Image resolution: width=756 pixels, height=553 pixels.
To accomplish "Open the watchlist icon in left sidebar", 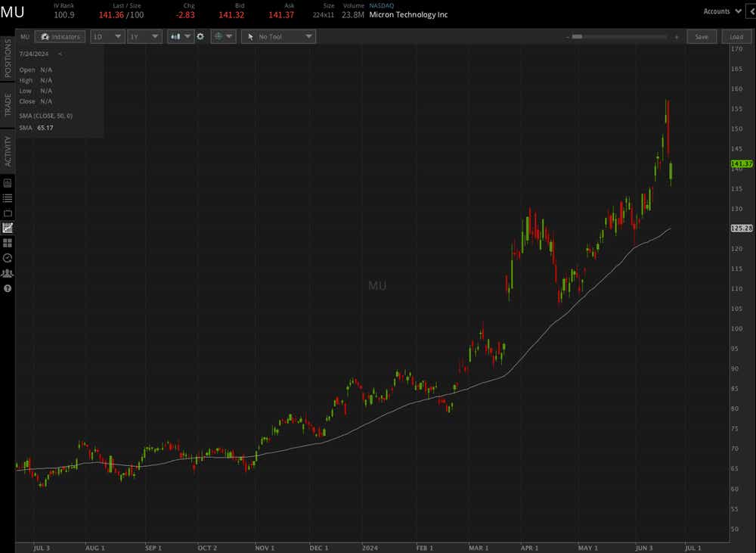I will coord(9,197).
